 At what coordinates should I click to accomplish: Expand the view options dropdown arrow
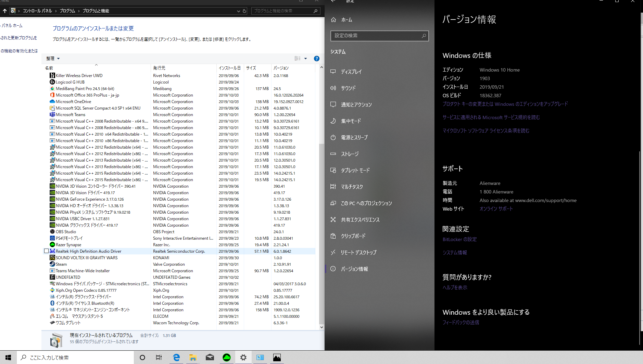coord(306,59)
